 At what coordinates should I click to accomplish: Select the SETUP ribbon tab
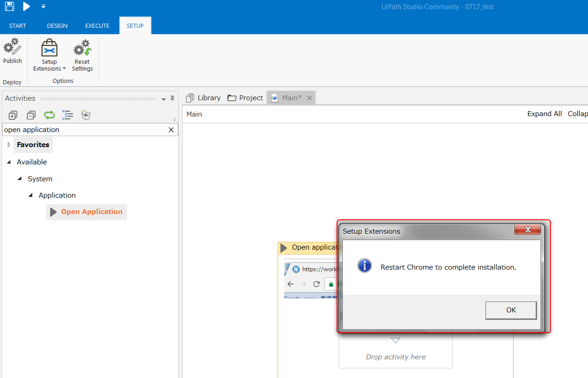(x=135, y=26)
